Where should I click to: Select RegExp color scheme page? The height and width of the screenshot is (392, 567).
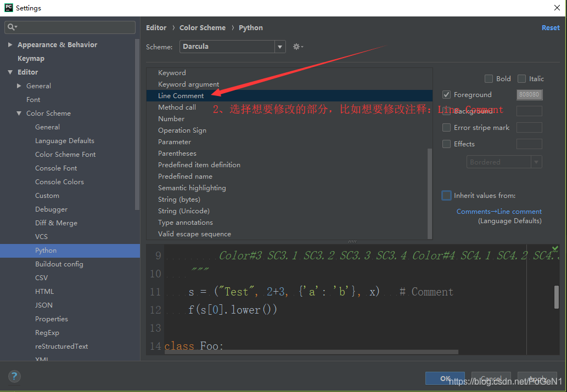click(x=47, y=333)
